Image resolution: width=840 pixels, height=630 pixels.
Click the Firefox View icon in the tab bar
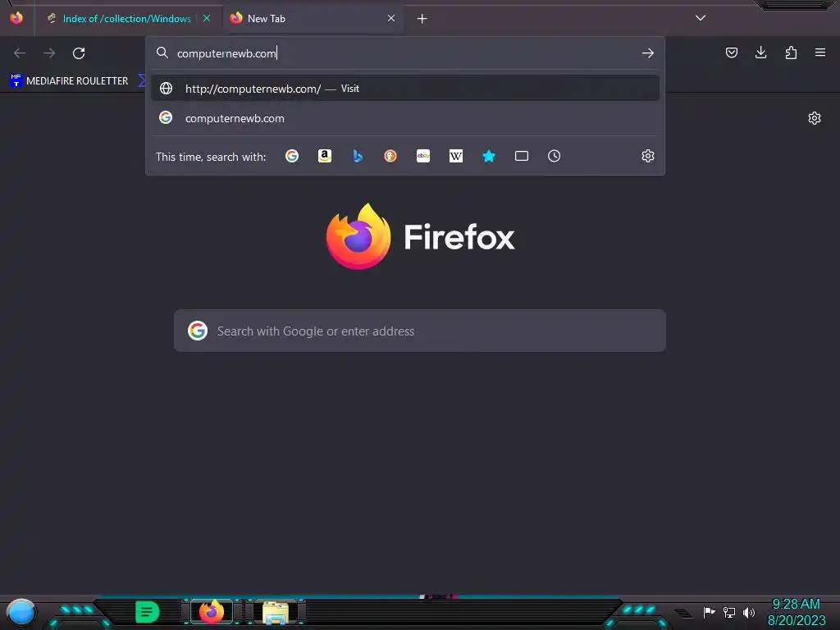click(x=16, y=18)
